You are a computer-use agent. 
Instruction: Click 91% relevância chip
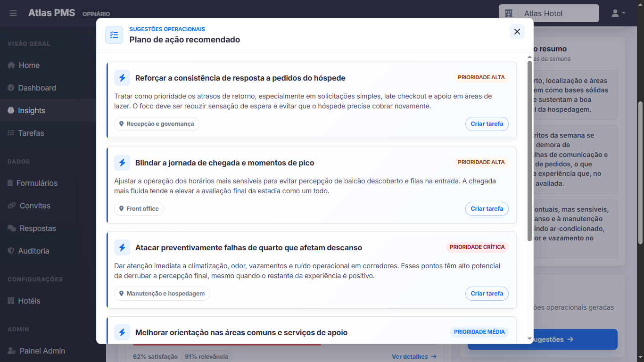point(206,357)
